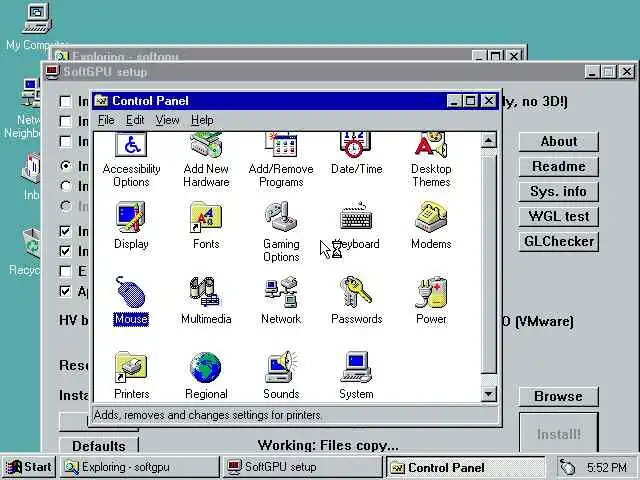
Task: Open the Readme from SoftGPU setup
Action: (x=558, y=167)
